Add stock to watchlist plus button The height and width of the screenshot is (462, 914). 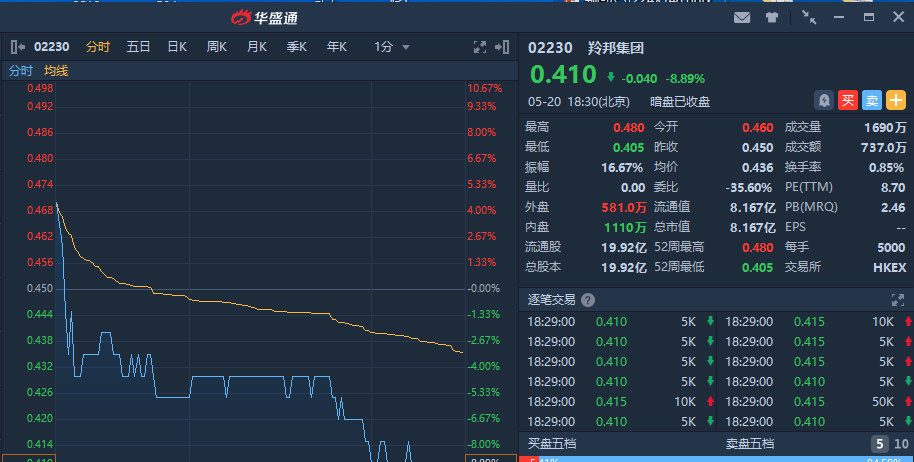(896, 100)
